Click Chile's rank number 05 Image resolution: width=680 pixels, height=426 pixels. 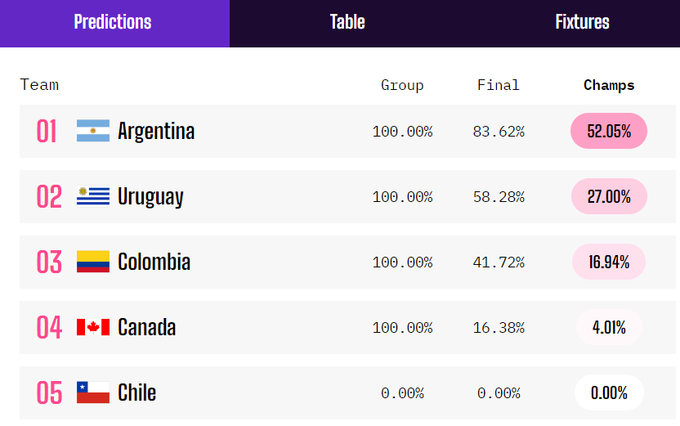pos(49,392)
